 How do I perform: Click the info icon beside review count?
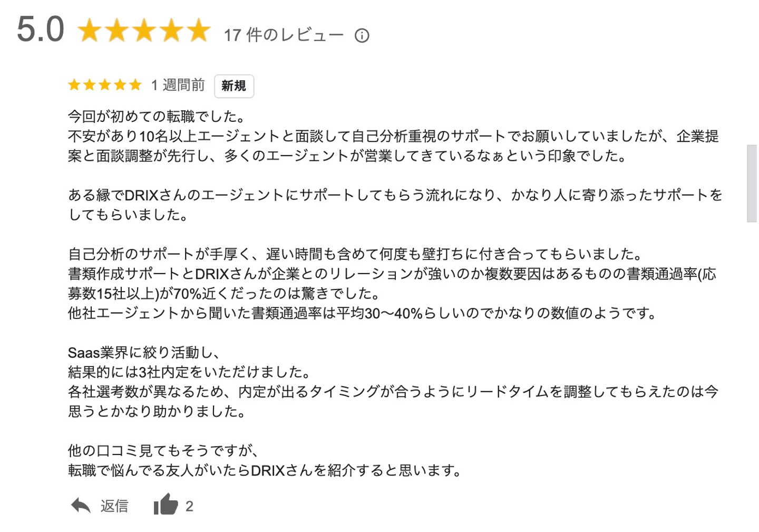(x=362, y=36)
